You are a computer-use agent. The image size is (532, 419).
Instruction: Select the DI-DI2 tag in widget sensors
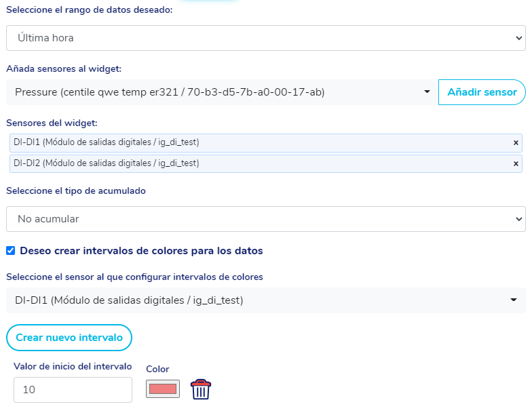(258, 163)
